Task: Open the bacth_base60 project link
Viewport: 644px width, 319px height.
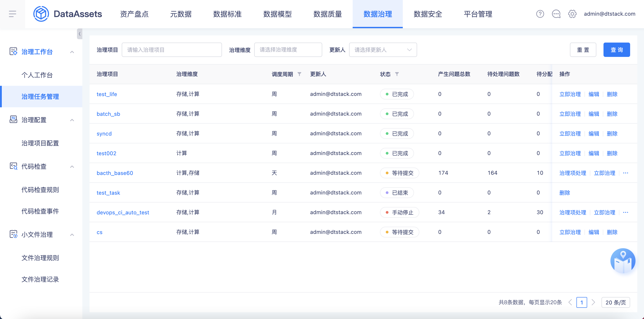Action: coord(115,173)
